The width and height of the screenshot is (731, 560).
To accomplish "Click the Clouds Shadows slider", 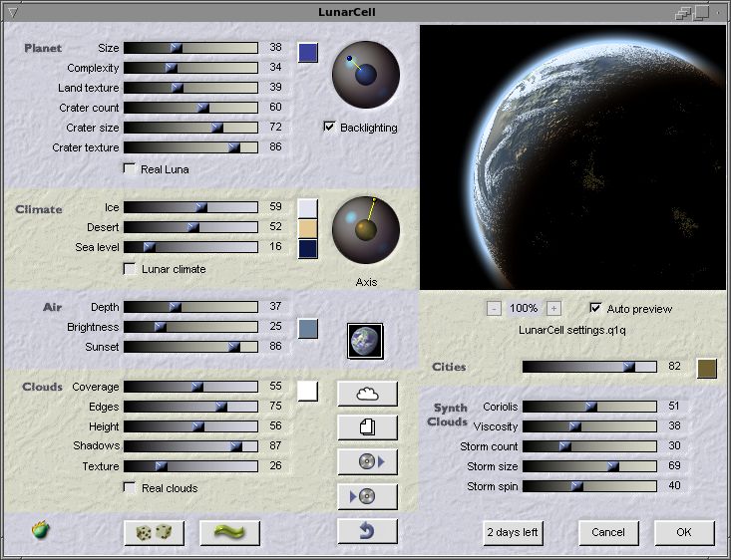I will click(190, 446).
